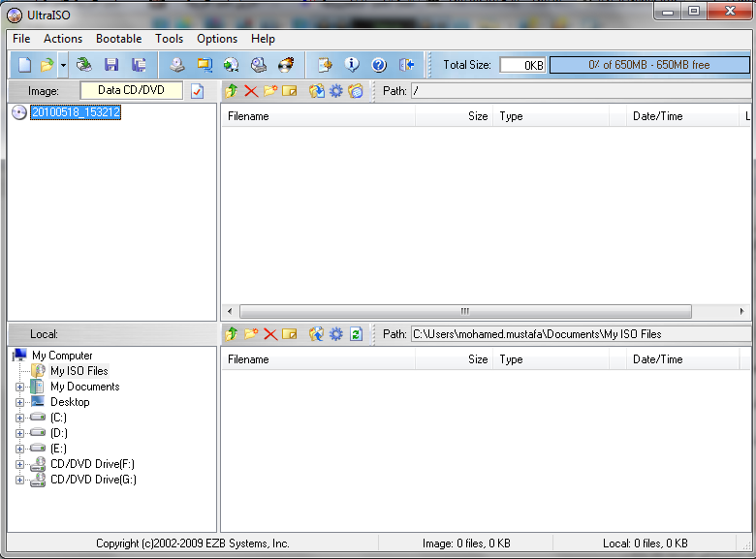Click New Folder icon in image pane toolbar

tap(270, 91)
